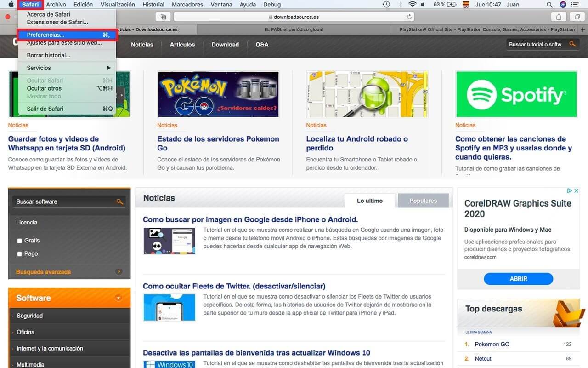The image size is (588, 368).
Task: Open Download in site navigation
Action: [x=225, y=45]
